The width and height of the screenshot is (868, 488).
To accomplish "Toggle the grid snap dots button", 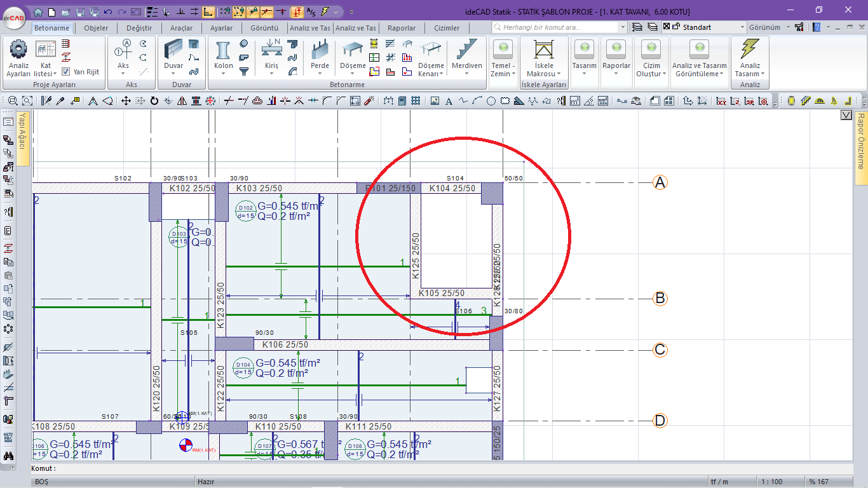I will tap(224, 11).
